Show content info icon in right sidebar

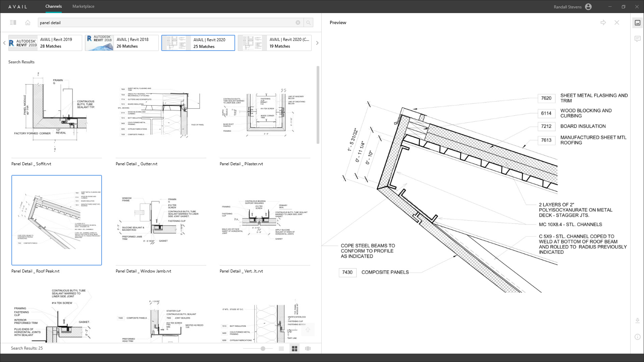(x=637, y=337)
